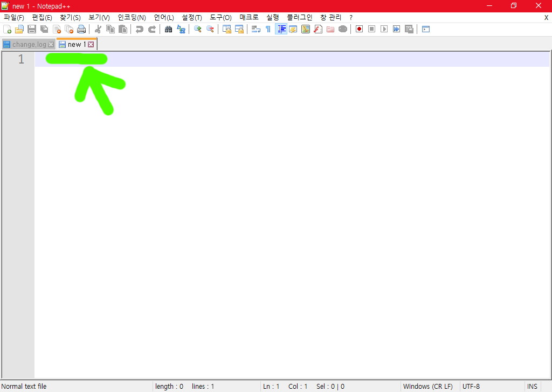Switch to the change.log tab
Screen dimensions: 552x392
[x=29, y=44]
